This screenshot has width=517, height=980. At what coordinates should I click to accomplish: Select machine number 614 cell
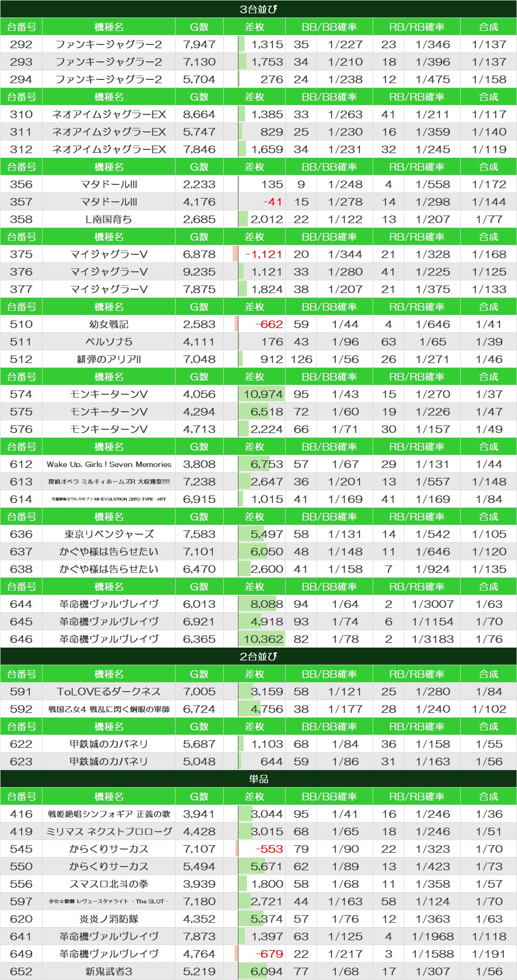point(21,499)
